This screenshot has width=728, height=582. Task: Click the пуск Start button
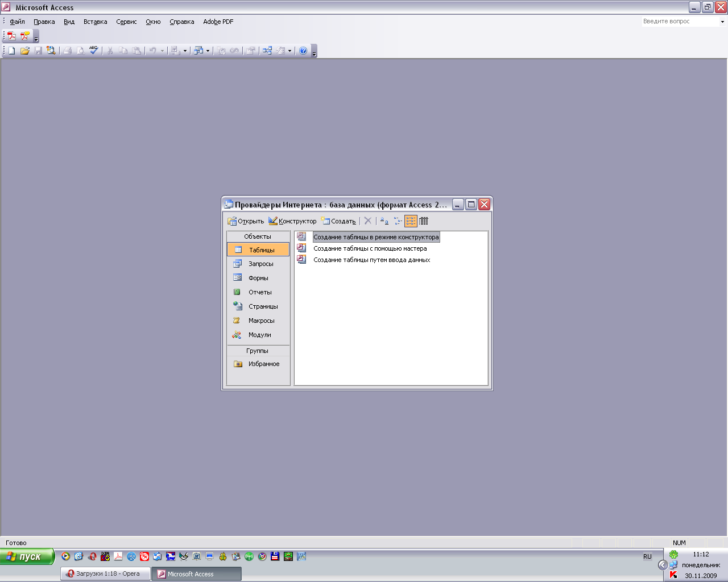27,556
